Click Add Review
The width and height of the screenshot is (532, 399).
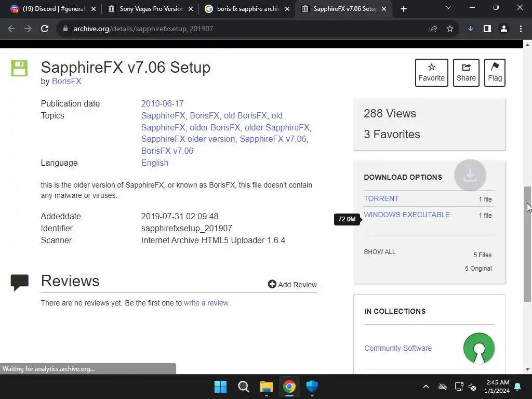[292, 284]
